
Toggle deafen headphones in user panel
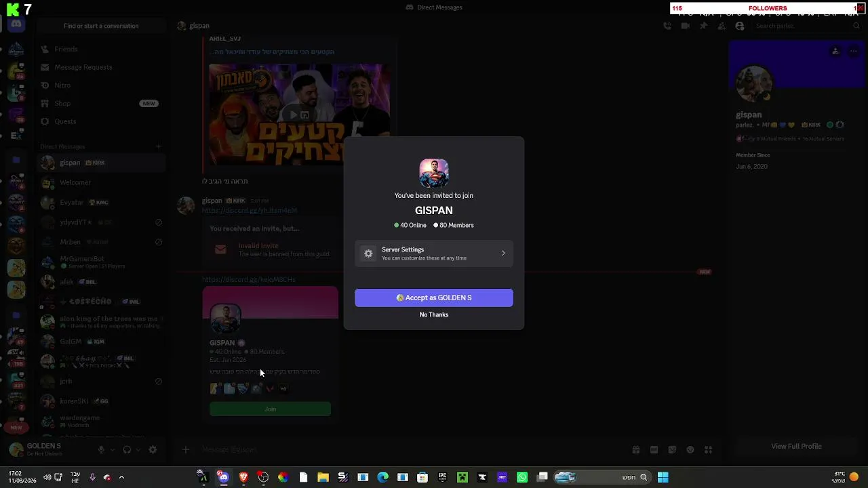127,449
